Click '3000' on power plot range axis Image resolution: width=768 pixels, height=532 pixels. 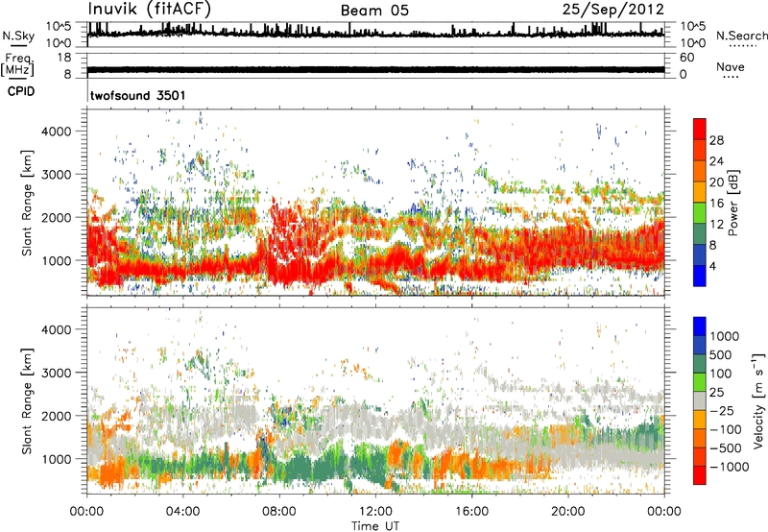56,175
